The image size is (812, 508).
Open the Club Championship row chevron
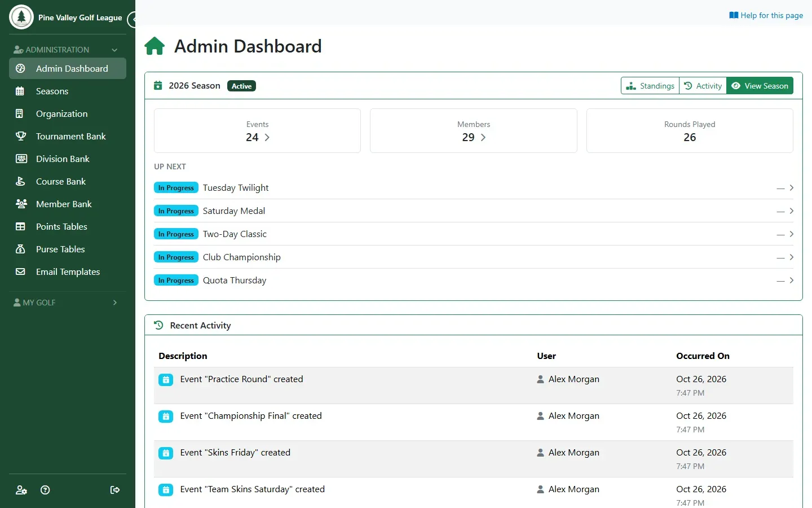pos(792,257)
